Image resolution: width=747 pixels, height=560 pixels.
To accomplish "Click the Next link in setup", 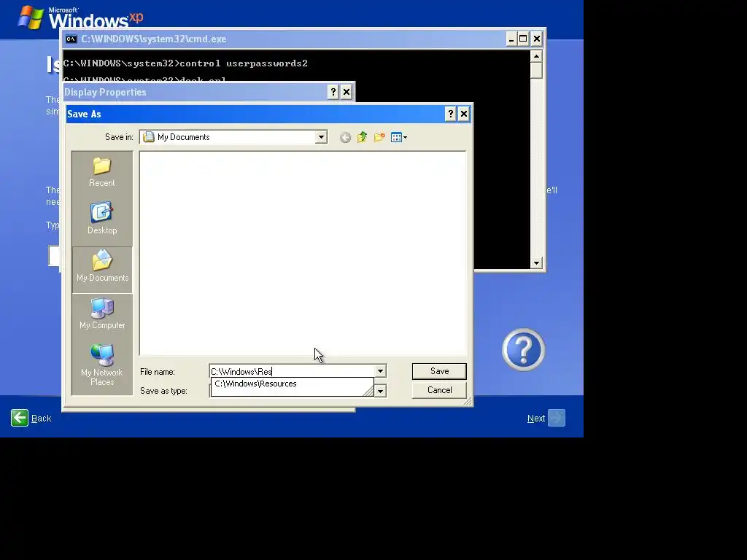I will pos(536,419).
